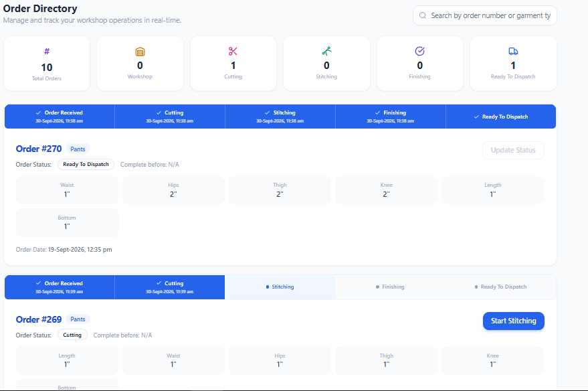Click the Finishing count card

click(419, 64)
